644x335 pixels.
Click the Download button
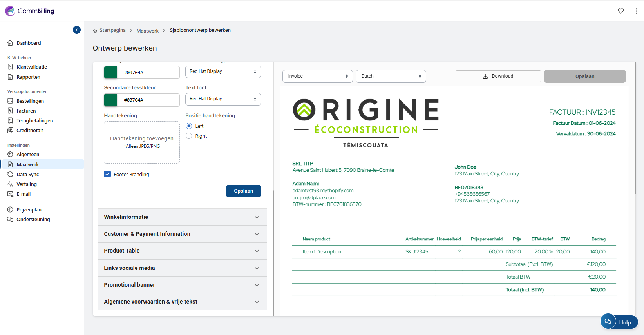point(498,76)
